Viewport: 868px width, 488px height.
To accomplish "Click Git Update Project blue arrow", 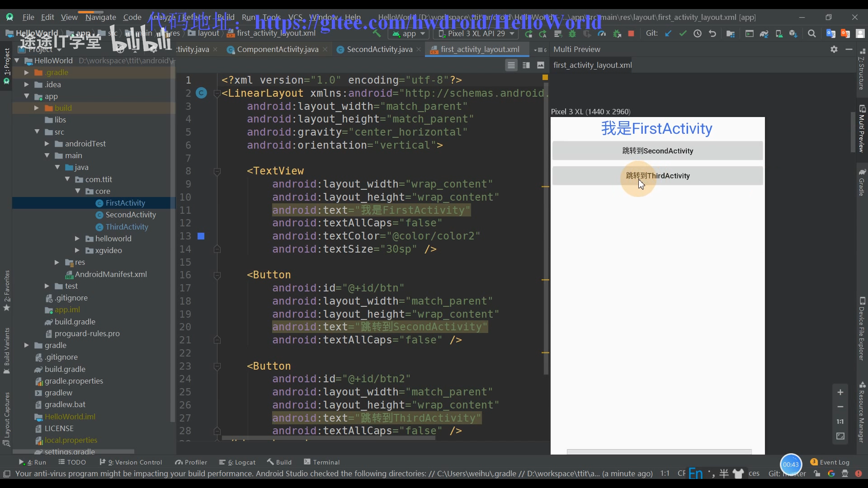I will pos(668,33).
